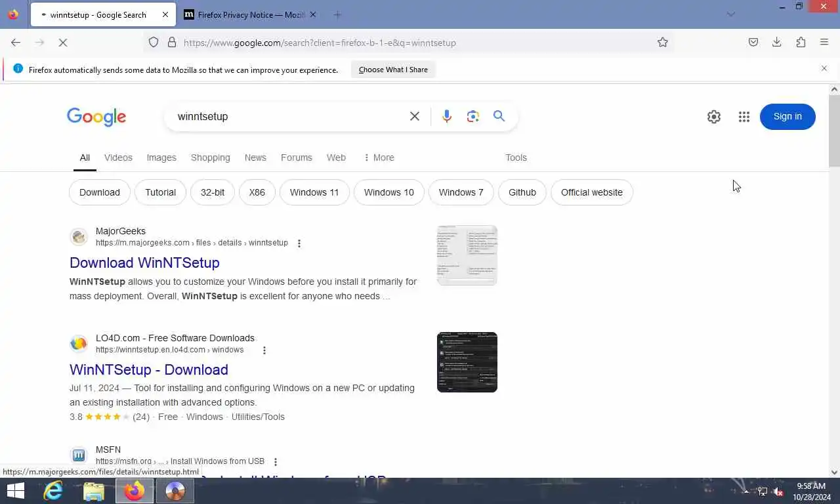Click the MajorGeeks site favicon

79,237
